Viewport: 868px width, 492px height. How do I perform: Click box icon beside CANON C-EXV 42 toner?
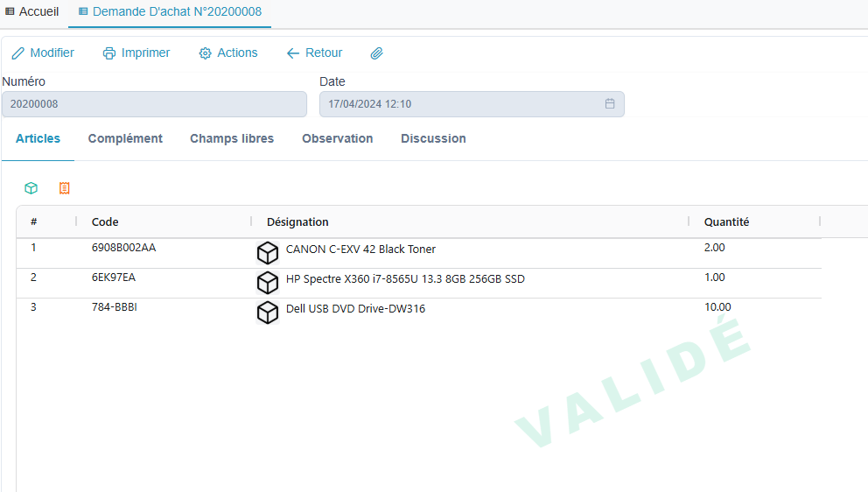tap(267, 253)
